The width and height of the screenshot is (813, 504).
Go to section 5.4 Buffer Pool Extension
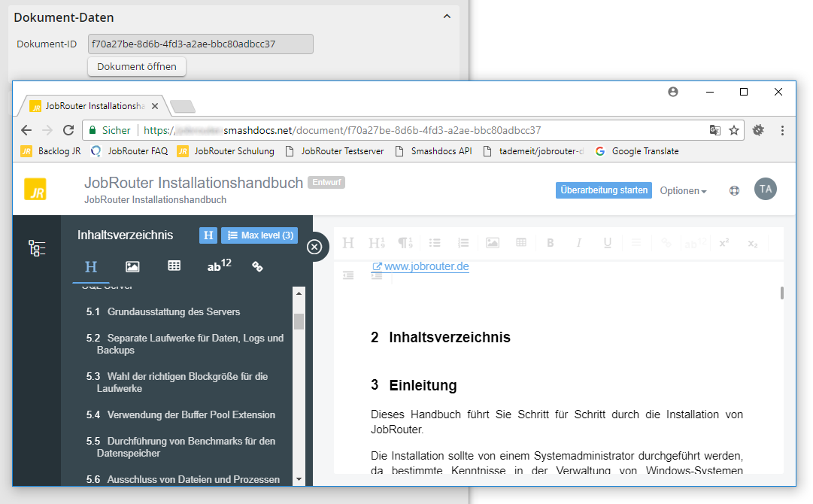[x=191, y=414]
